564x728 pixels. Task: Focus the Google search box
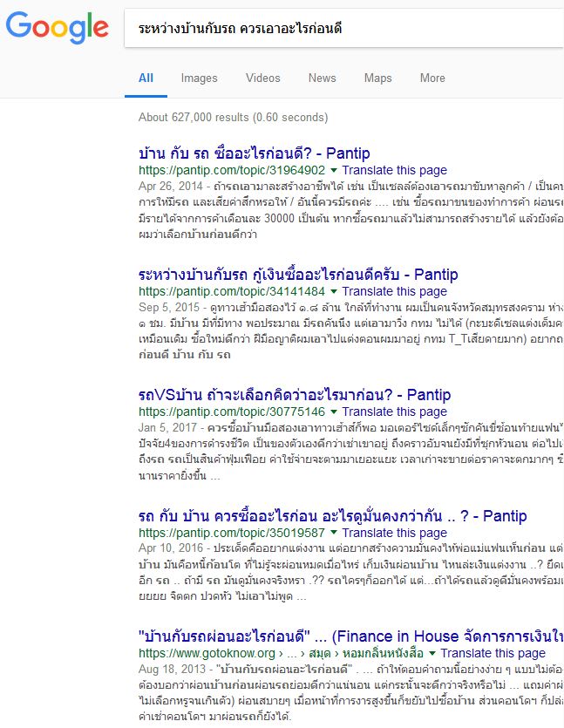[x=344, y=28]
